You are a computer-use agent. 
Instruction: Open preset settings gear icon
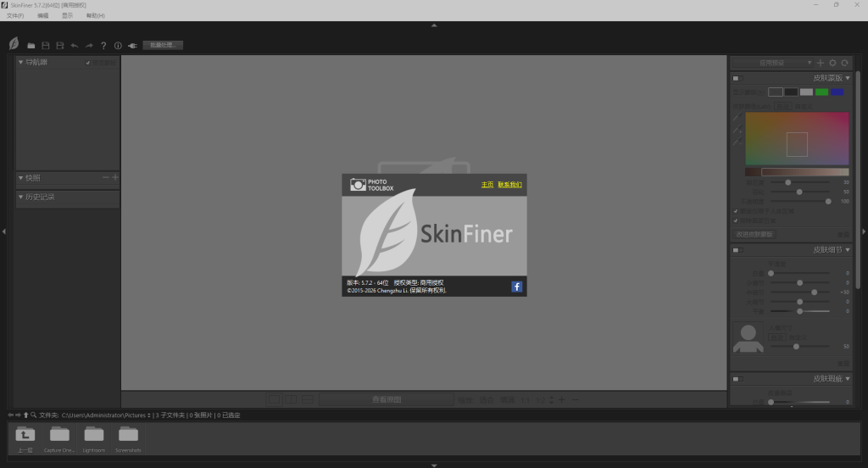pos(832,63)
